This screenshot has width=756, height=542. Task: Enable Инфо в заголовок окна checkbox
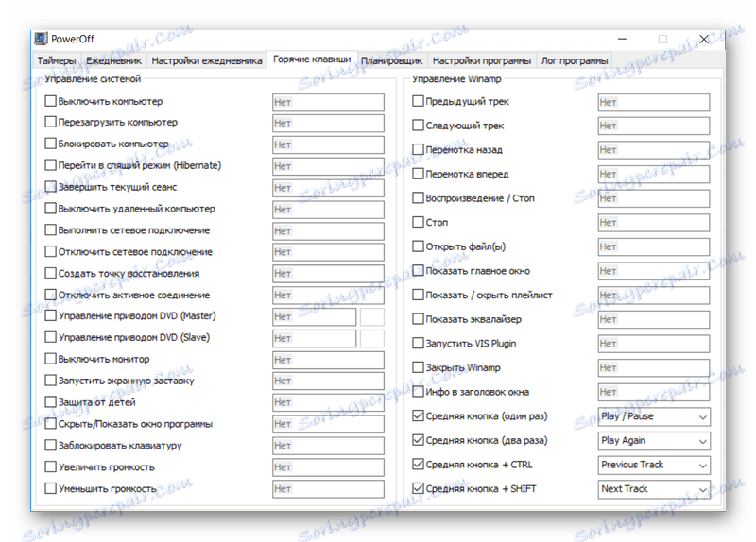pyautogui.click(x=418, y=392)
